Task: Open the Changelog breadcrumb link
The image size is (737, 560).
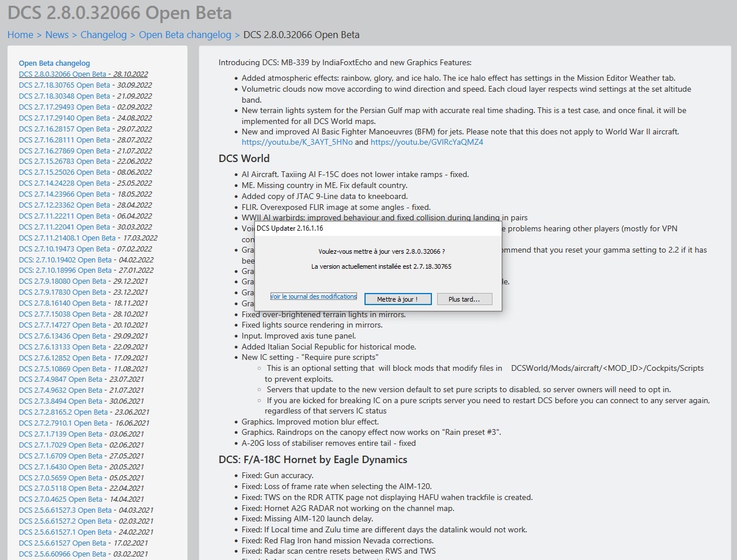Action: click(x=104, y=35)
